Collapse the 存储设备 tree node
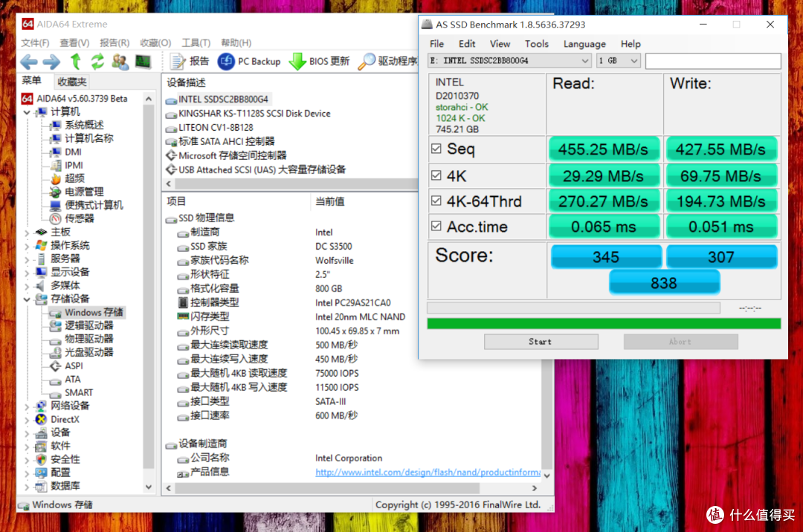This screenshot has height=532, width=803. point(27,299)
